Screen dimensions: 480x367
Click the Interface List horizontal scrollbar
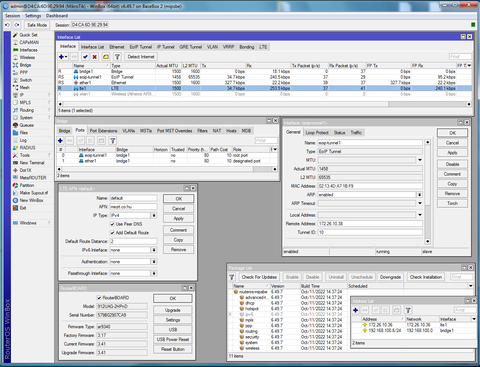[x=264, y=104]
